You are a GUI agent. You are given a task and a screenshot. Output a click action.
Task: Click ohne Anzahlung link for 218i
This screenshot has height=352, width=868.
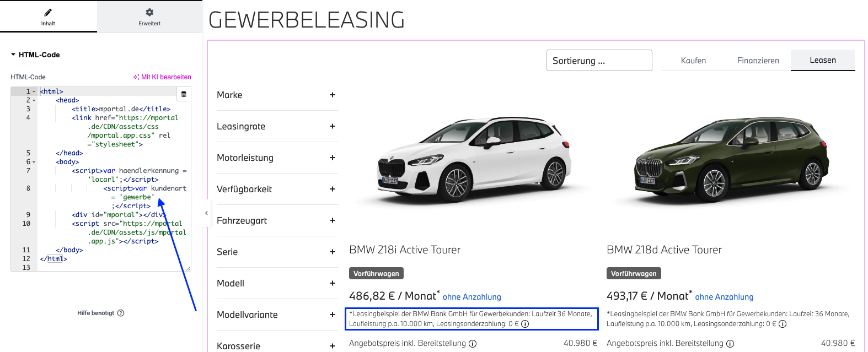click(471, 297)
